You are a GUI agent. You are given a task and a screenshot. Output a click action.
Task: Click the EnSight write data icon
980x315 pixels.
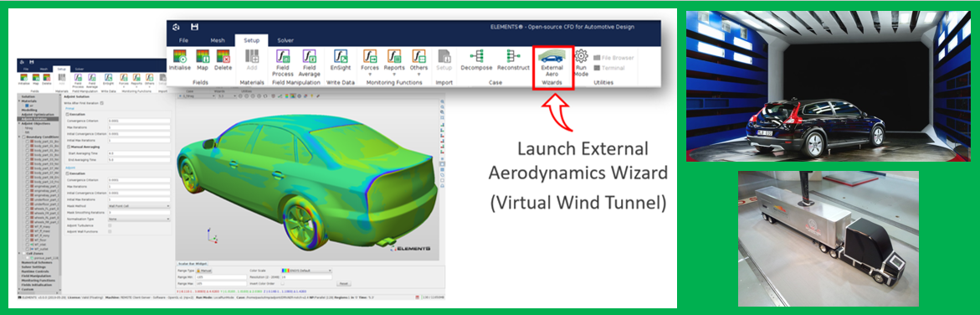click(x=341, y=61)
